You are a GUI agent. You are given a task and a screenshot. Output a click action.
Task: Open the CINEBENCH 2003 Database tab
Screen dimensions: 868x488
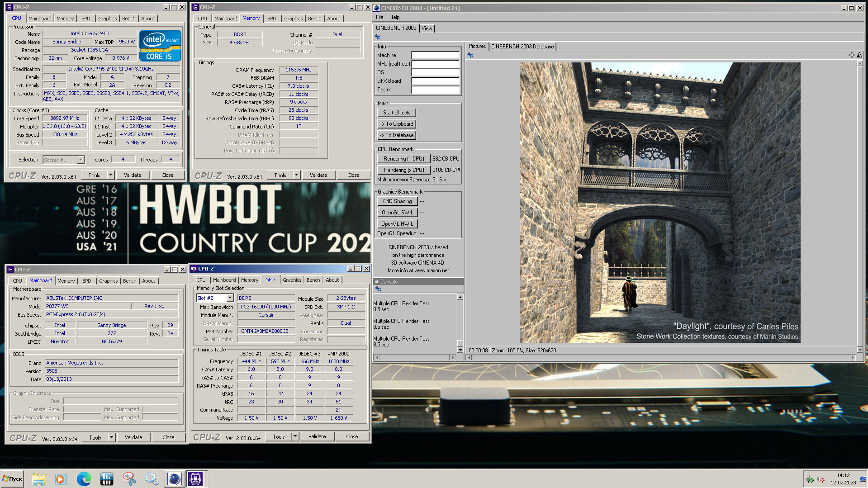522,47
